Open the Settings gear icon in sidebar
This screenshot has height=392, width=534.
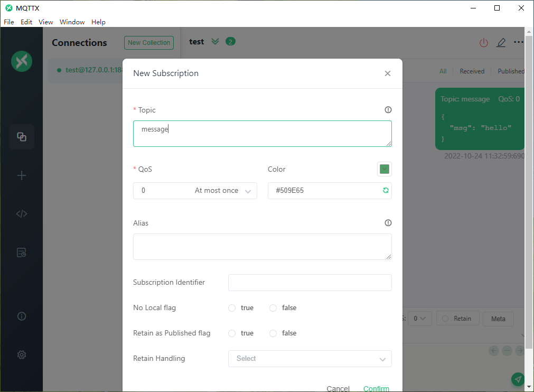[x=22, y=355]
